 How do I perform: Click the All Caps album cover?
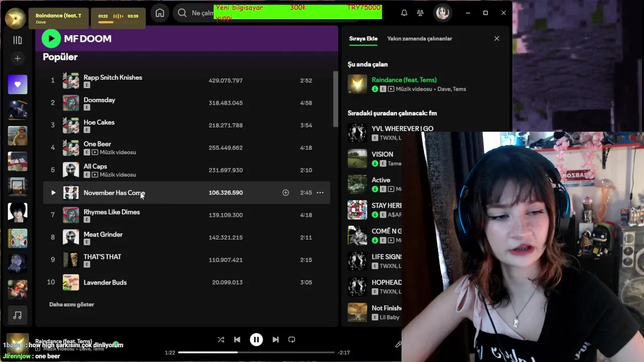(x=71, y=170)
